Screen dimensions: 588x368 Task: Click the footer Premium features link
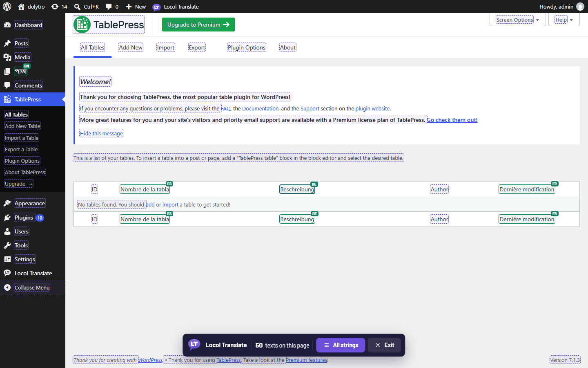pos(306,360)
